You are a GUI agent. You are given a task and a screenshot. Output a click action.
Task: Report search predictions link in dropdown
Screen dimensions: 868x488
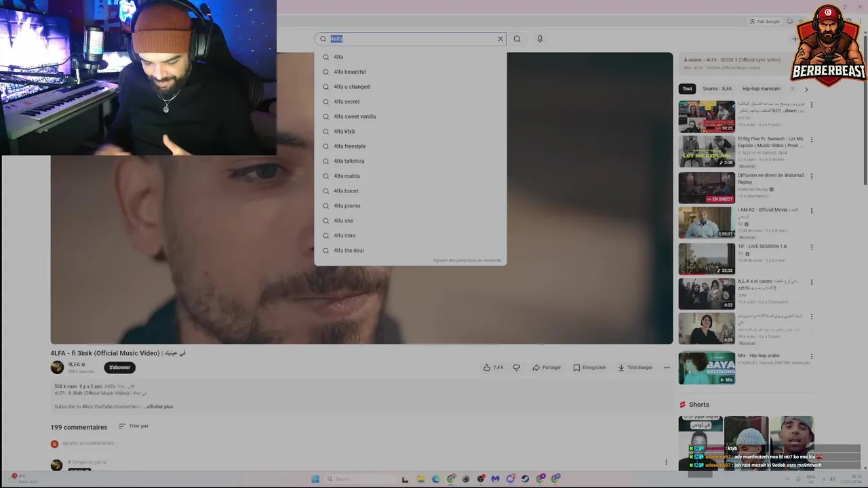467,260
